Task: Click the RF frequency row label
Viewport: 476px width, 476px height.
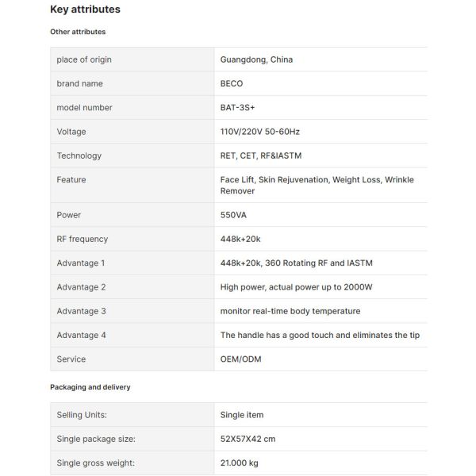Action: 82,239
